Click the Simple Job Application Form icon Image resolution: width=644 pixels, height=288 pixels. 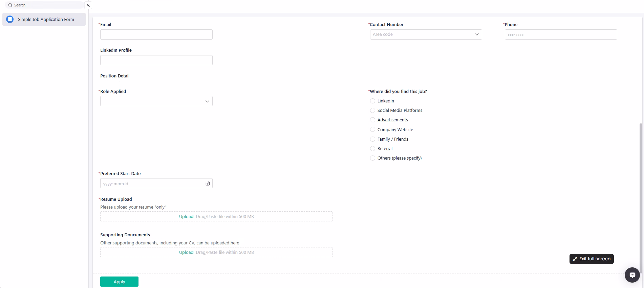[10, 19]
